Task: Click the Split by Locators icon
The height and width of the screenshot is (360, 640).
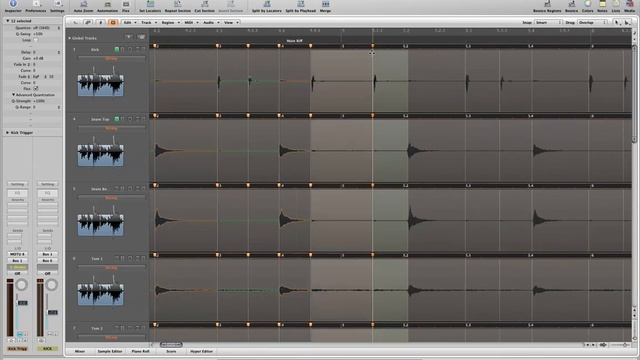Action: coord(267,4)
